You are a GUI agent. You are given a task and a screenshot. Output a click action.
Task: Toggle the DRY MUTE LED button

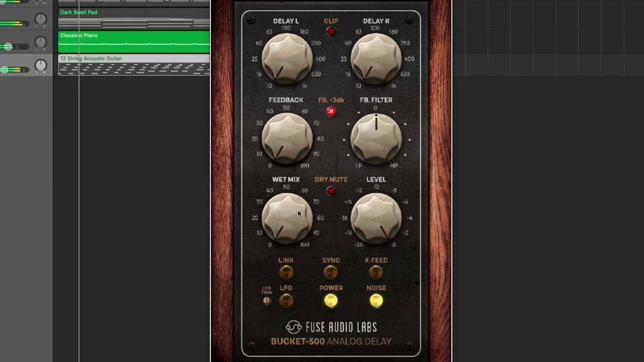pos(331,191)
